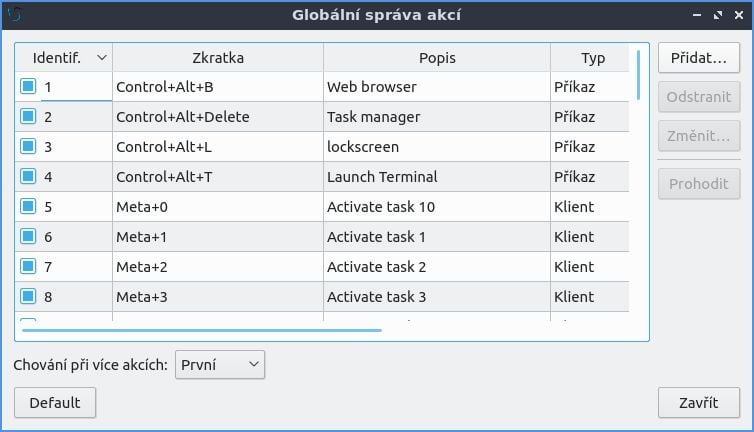Sort by the Popis column header
The image size is (754, 432).
tap(437, 58)
